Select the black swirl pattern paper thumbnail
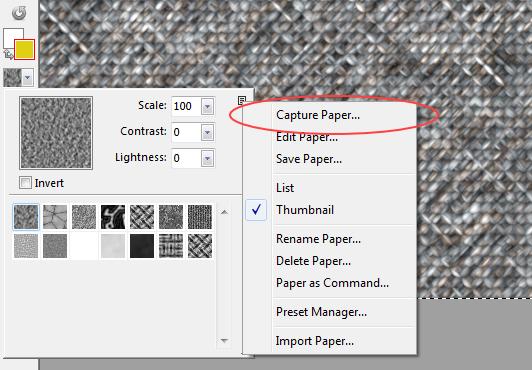This screenshot has height=370, width=532. click(x=113, y=217)
